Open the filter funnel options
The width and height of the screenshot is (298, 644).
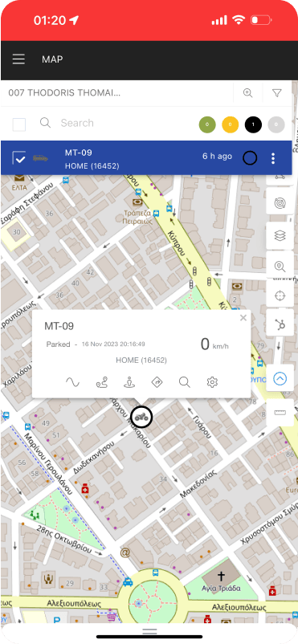(x=277, y=93)
